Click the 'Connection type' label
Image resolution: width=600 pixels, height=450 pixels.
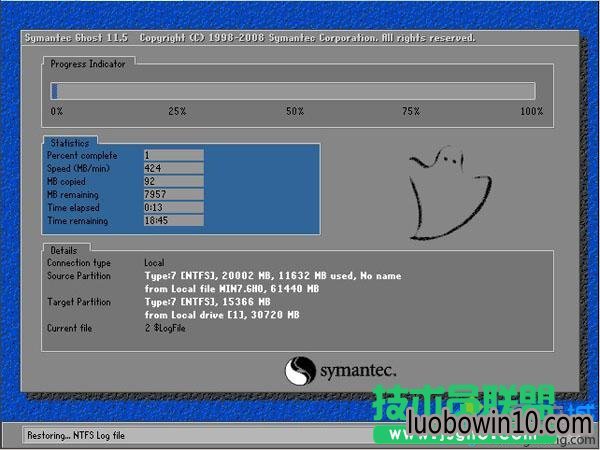(x=79, y=263)
